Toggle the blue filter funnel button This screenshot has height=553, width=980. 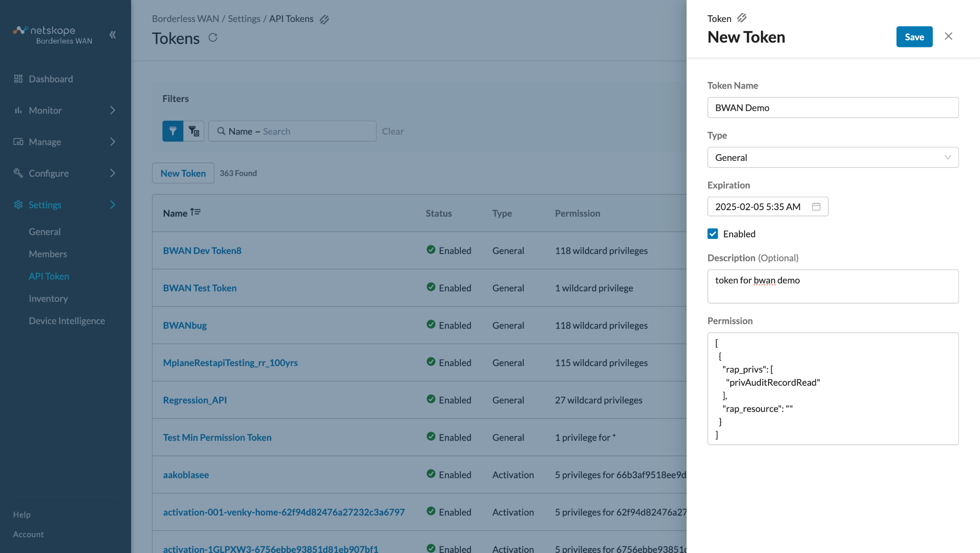(x=173, y=131)
